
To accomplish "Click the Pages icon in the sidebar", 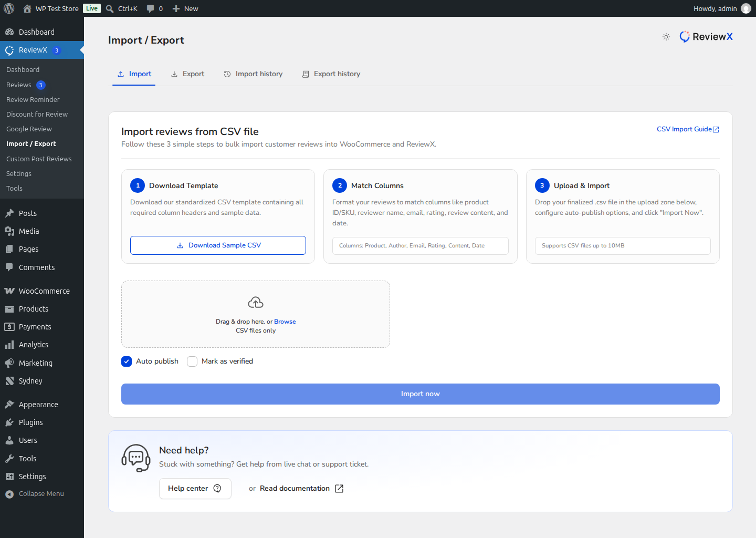I will [x=9, y=249].
